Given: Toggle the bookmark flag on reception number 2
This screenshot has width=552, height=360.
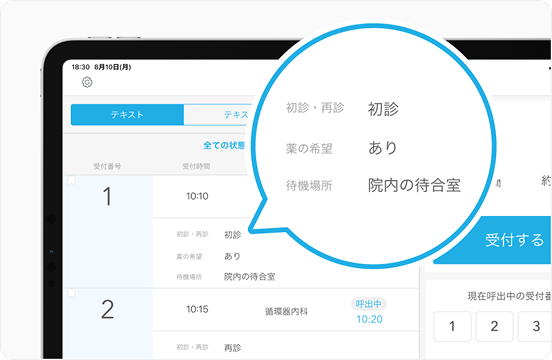Looking at the screenshot, I should pos(71,294).
